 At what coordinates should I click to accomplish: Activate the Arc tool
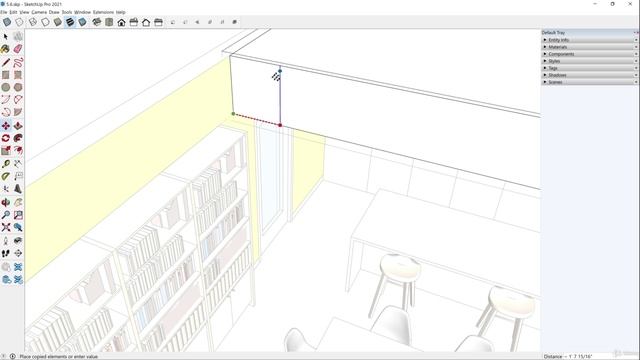[6, 100]
